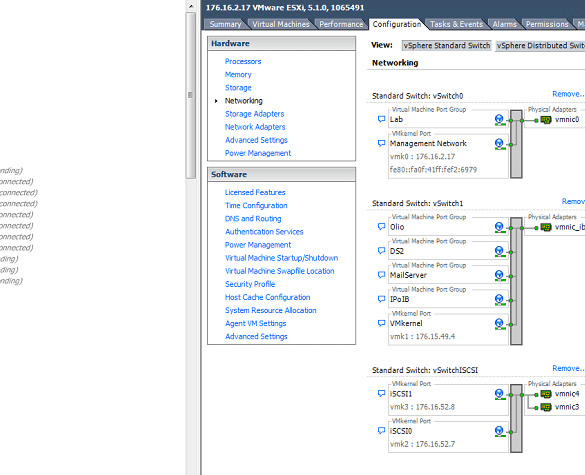
Task: Open Agent VM Settings
Action: [x=256, y=323]
